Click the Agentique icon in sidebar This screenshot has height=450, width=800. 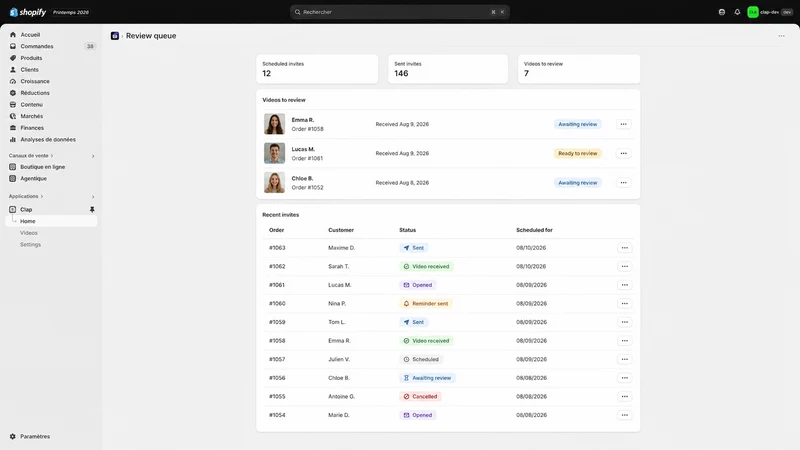point(13,179)
